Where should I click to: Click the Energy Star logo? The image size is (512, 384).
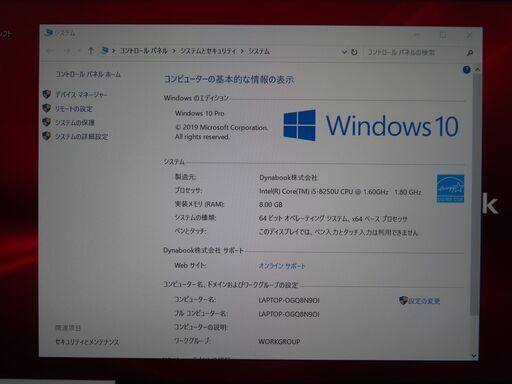450,189
